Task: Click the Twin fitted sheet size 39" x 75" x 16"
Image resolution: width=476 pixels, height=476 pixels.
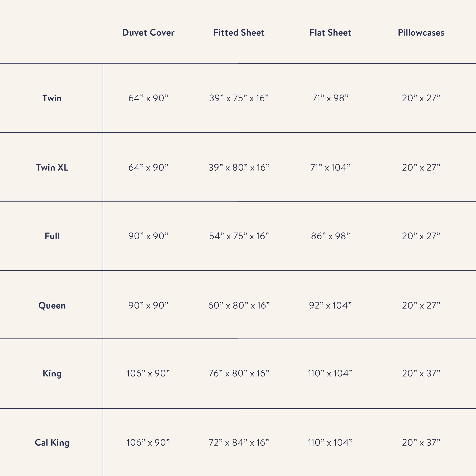Action: [239, 98]
